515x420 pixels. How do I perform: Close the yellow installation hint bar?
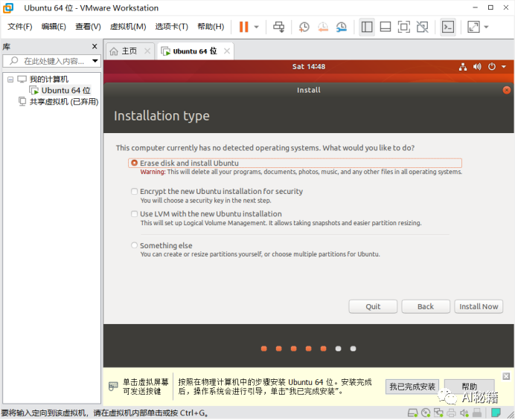click(x=506, y=376)
